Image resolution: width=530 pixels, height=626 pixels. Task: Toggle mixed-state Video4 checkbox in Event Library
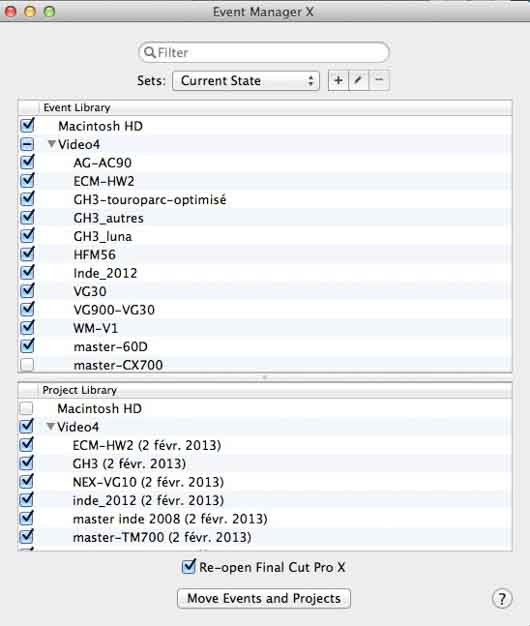(x=27, y=144)
